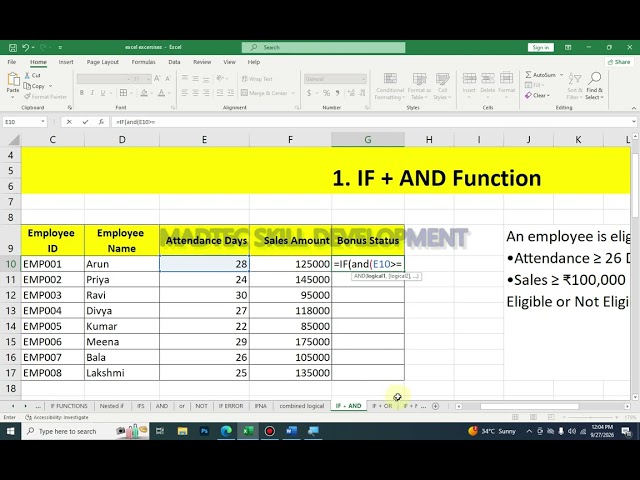The height and width of the screenshot is (480, 640).
Task: Click the Cell Styles icon
Action: click(x=442, y=78)
